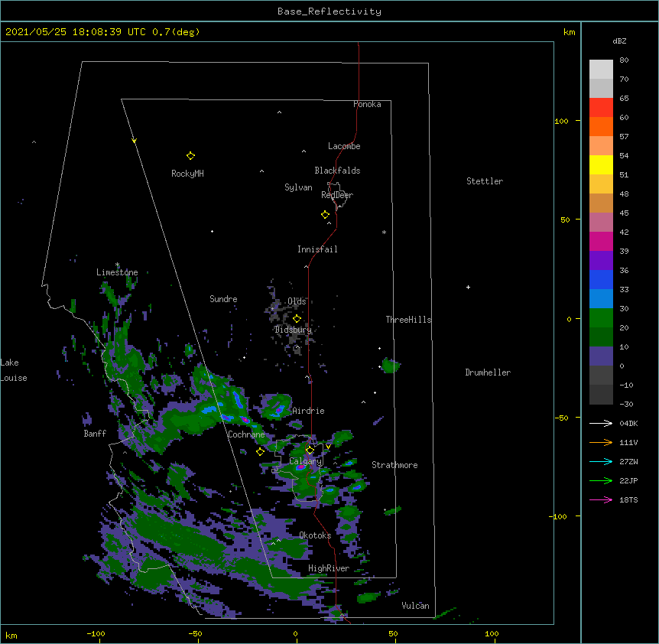Click the yellow diamond marker below Cochrane
Viewport: 659px width, 644px height.
point(260,451)
